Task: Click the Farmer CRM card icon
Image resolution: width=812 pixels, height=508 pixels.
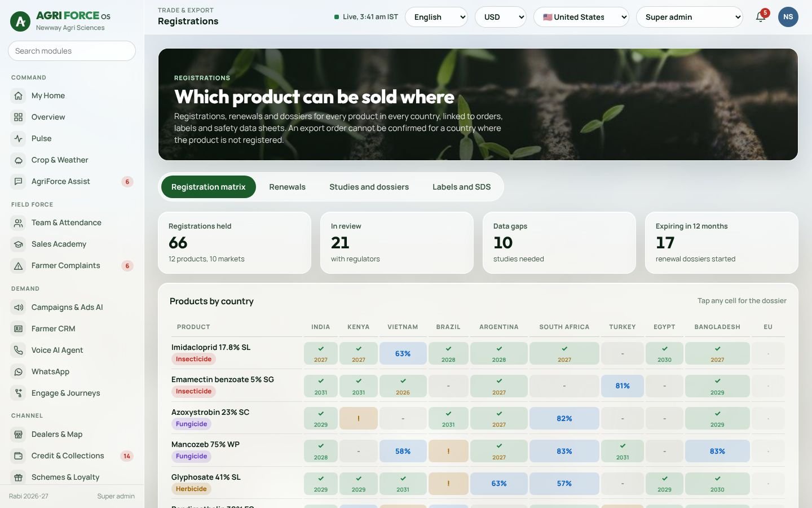Action: coord(19,329)
